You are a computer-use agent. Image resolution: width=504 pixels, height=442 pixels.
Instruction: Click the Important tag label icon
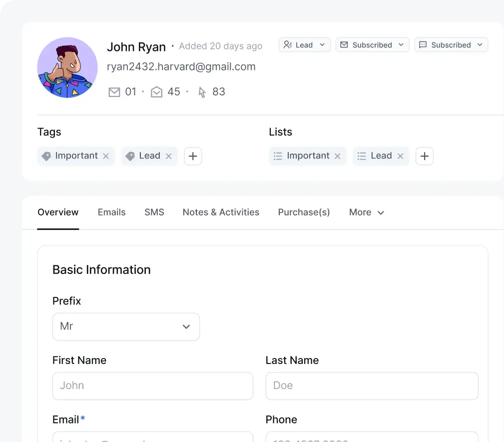click(46, 156)
